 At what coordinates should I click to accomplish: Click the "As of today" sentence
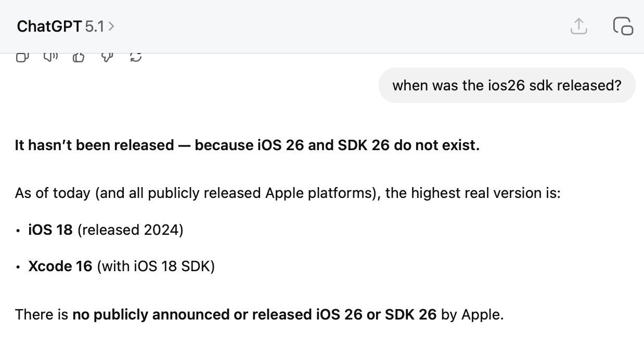(288, 193)
